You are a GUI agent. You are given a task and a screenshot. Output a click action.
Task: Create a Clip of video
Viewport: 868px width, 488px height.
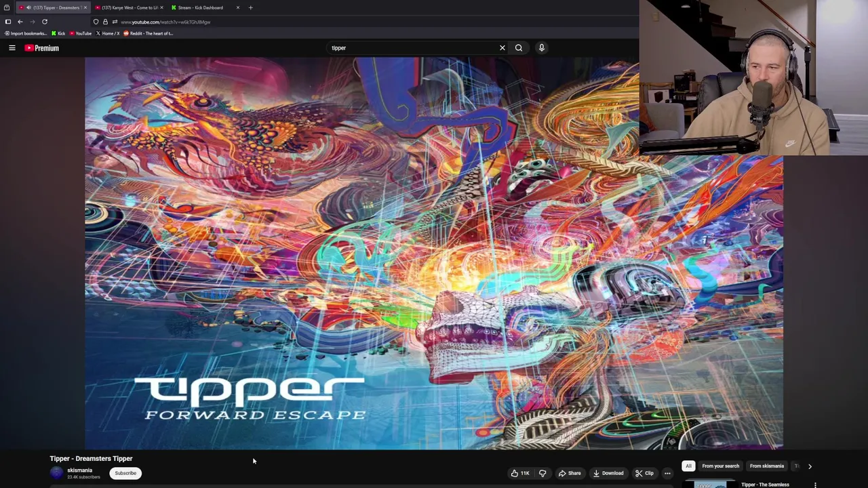tap(645, 473)
